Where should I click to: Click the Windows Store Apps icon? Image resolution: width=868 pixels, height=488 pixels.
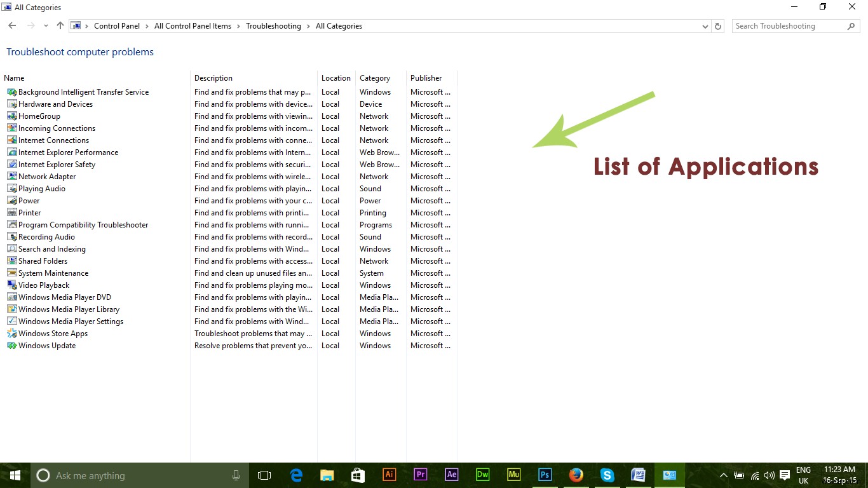click(11, 334)
